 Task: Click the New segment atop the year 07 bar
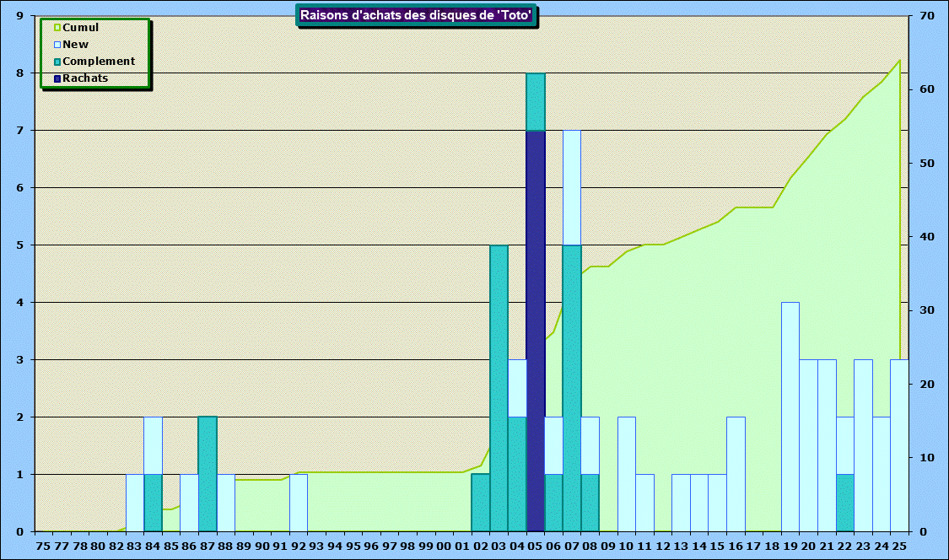(x=572, y=188)
